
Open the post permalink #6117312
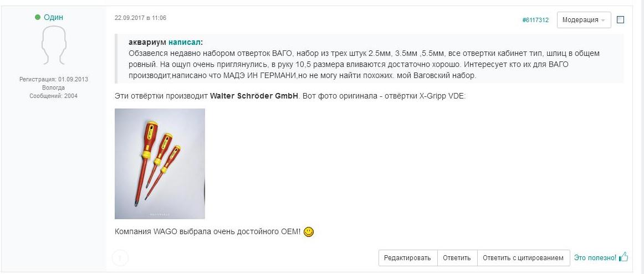[x=535, y=20]
